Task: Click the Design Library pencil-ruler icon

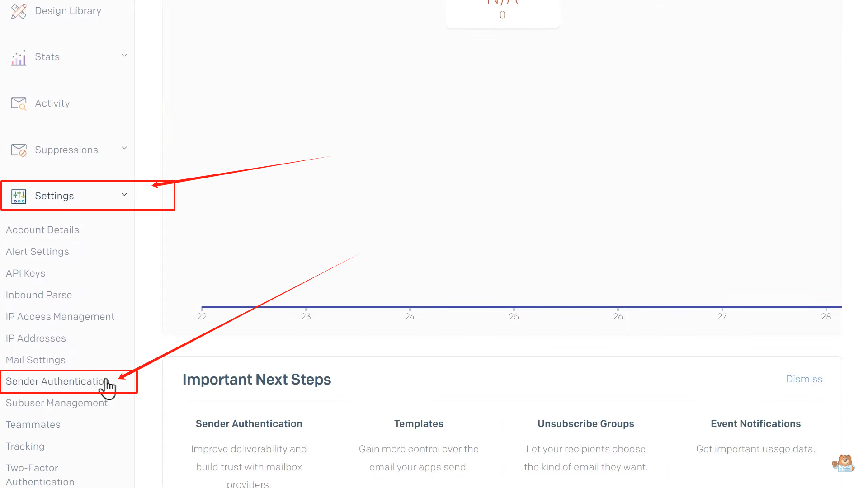Action: [19, 11]
